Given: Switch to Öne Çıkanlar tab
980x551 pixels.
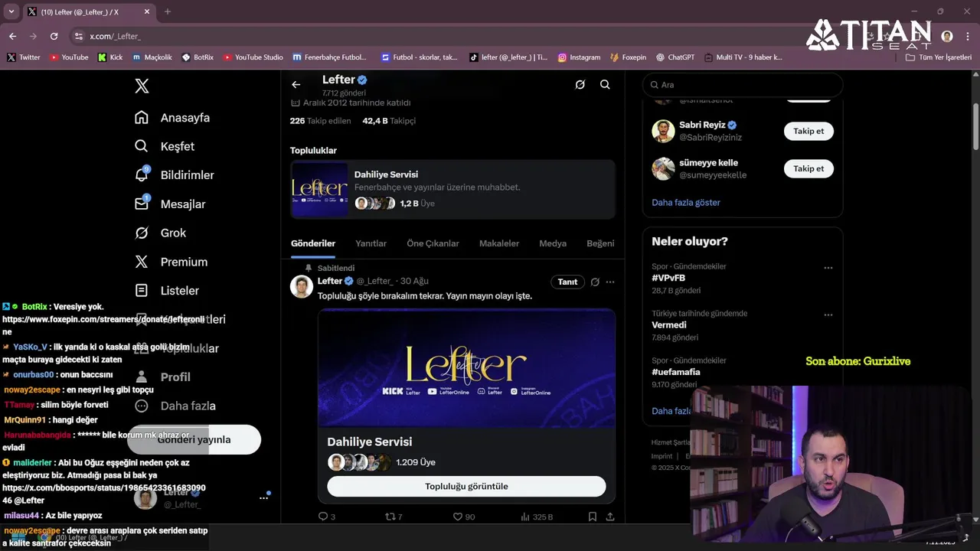Looking at the screenshot, I should click(x=433, y=243).
